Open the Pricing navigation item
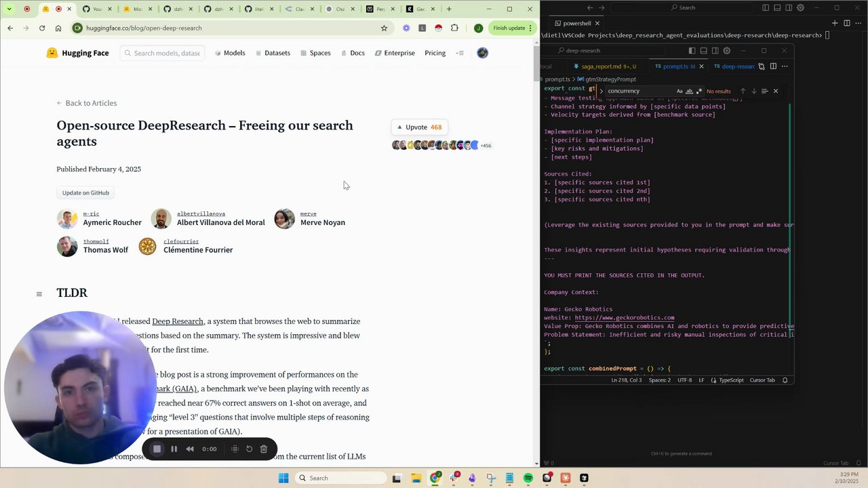This screenshot has width=868, height=488. point(435,53)
